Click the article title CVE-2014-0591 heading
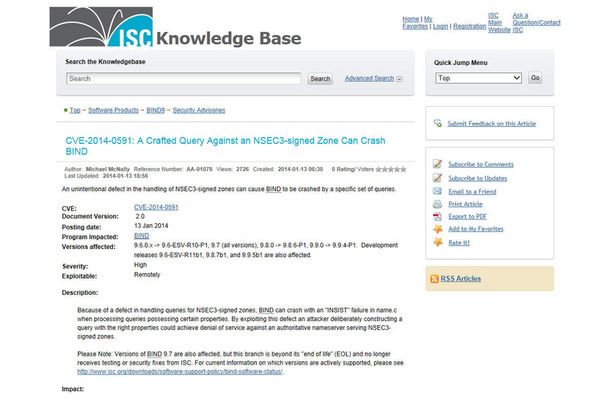Image resolution: width=610 pixels, height=400 pixels. (x=225, y=146)
